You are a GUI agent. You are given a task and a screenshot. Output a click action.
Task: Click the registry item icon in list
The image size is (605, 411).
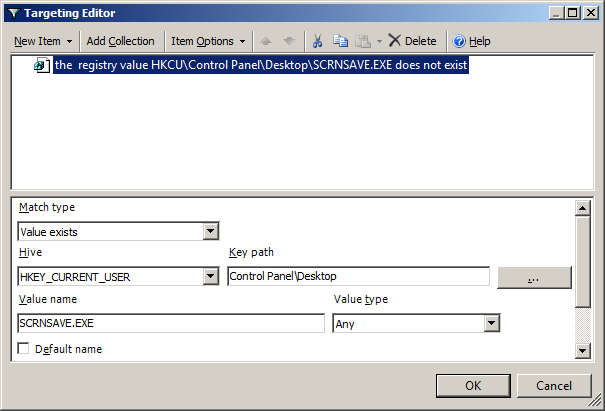pos(42,66)
